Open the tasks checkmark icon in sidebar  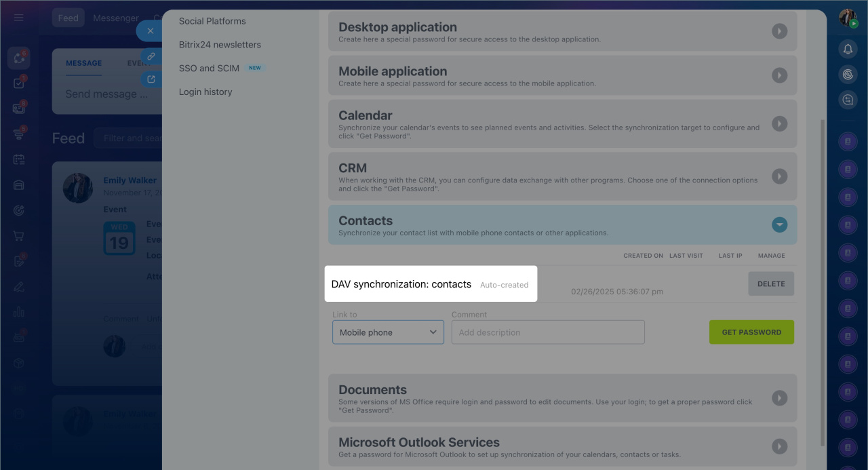click(19, 83)
